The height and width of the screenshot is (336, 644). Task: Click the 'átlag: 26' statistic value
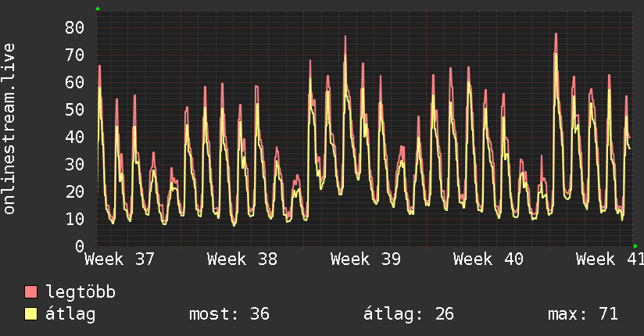[x=409, y=314]
